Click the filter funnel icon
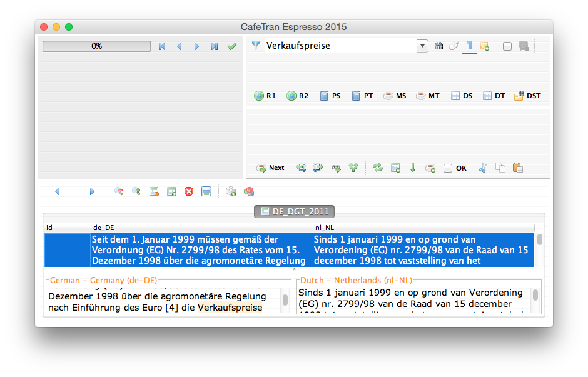Image resolution: width=588 pixels, height=377 pixels. 255,46
